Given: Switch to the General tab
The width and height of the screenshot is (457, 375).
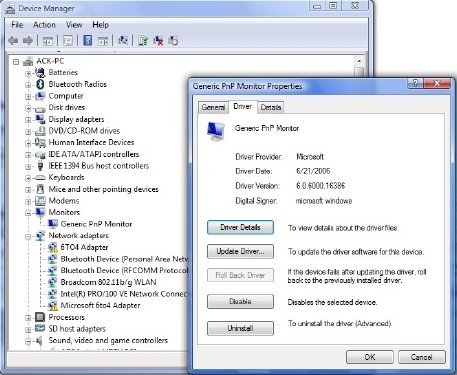Looking at the screenshot, I should click(x=213, y=107).
